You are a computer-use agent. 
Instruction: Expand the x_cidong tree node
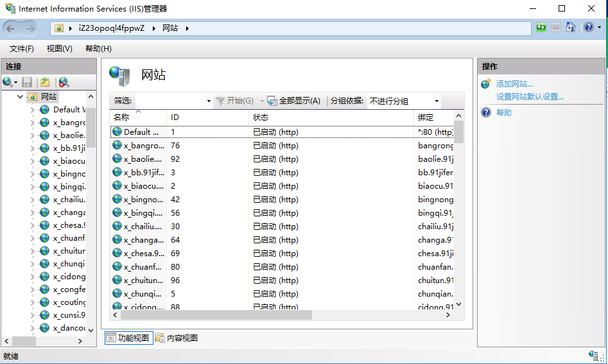pos(33,277)
